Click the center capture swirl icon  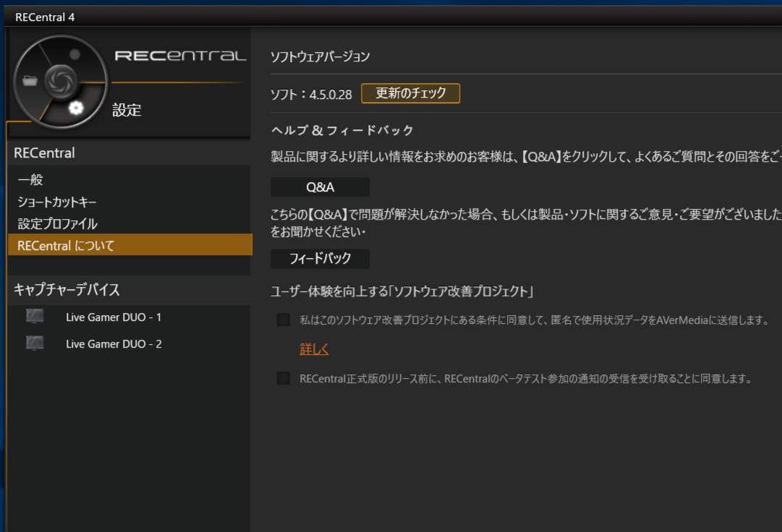click(x=60, y=81)
